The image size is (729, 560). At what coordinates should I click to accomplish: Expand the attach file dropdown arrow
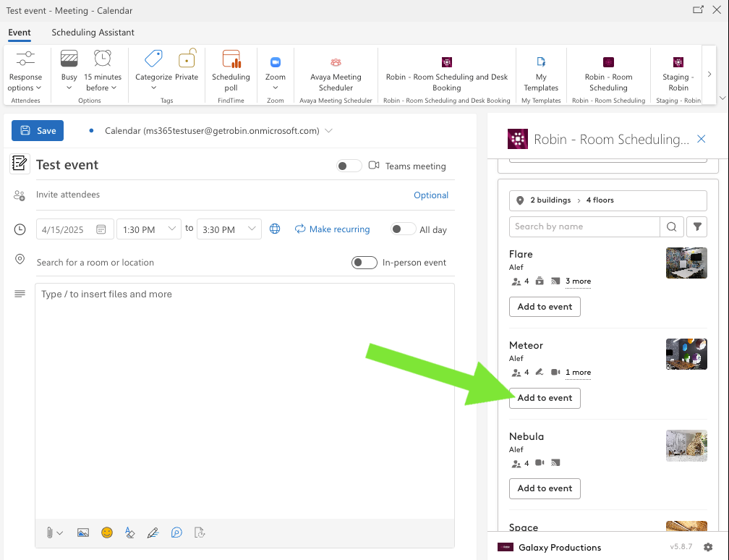(x=60, y=533)
